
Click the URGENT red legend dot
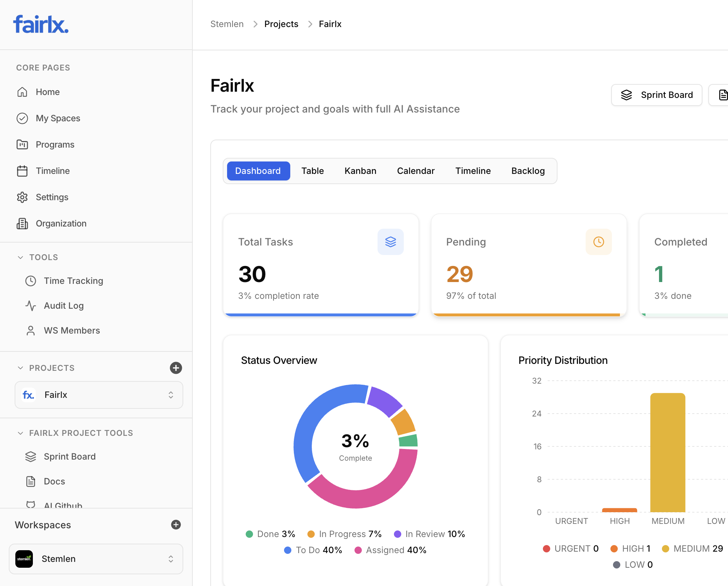tap(547, 549)
